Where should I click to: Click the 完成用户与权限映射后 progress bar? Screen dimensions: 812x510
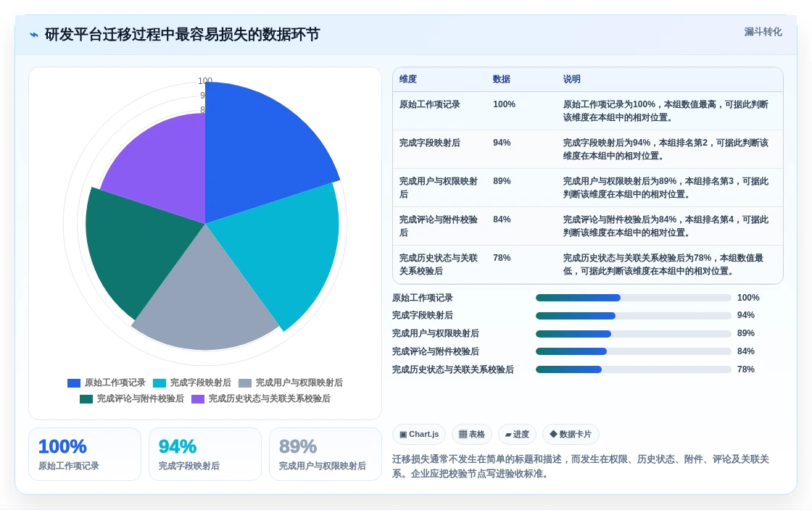(634, 334)
